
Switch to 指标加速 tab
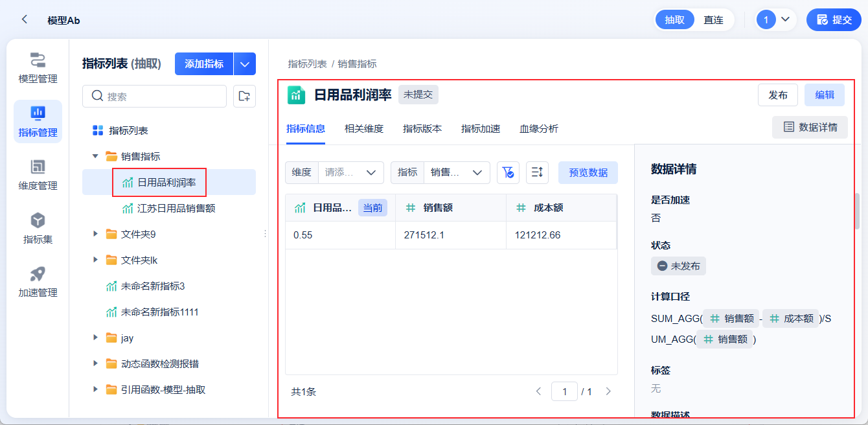click(481, 128)
